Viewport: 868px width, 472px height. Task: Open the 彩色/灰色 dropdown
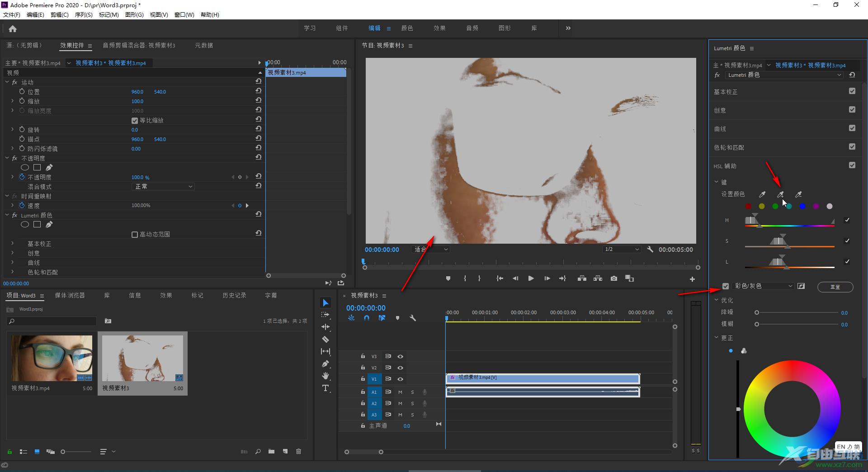[763, 286]
